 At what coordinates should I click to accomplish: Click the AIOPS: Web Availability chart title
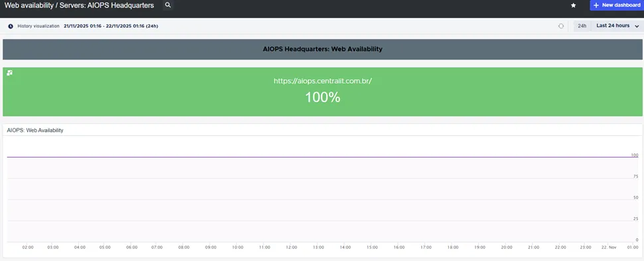[x=35, y=130]
